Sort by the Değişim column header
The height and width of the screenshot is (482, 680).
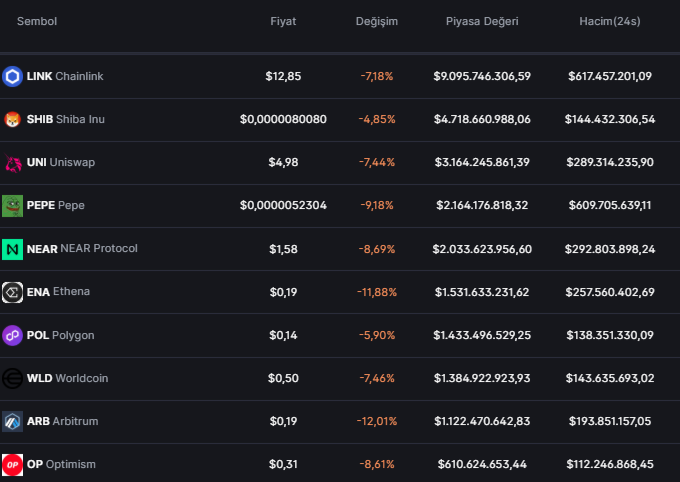pyautogui.click(x=376, y=21)
